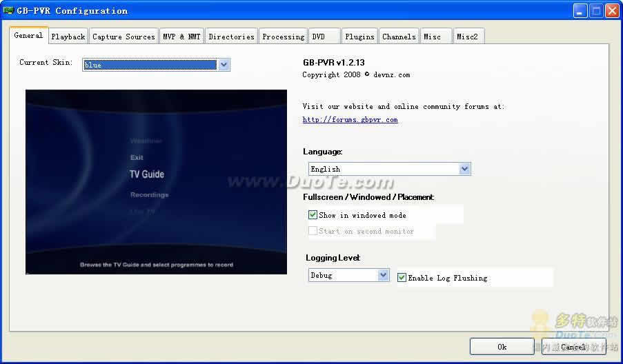Open the Plugins tab
623x364 pixels.
pos(359,37)
